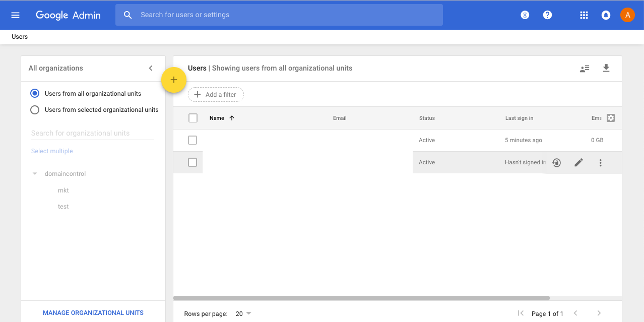This screenshot has width=644, height=322.
Task: Open the help question mark icon
Action: point(547,15)
